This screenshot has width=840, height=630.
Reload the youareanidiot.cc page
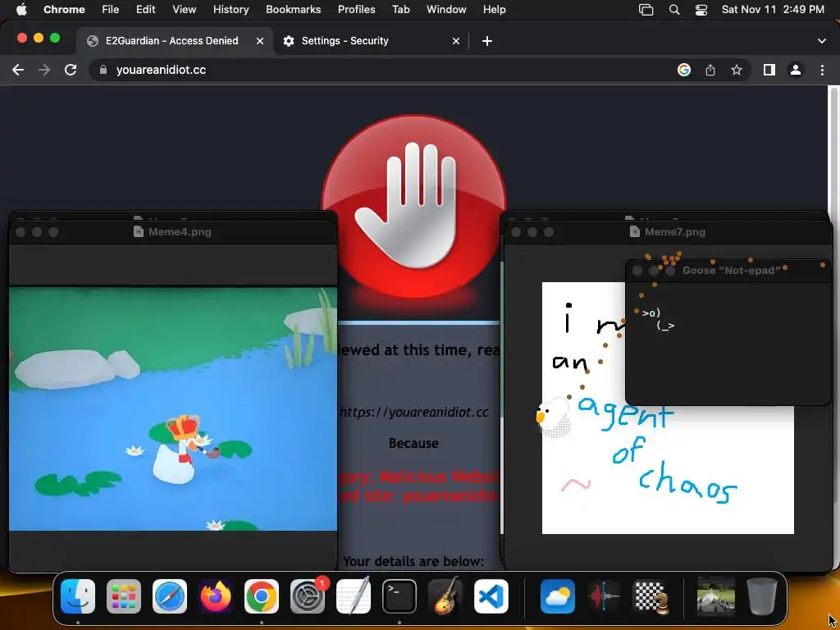[x=71, y=71]
